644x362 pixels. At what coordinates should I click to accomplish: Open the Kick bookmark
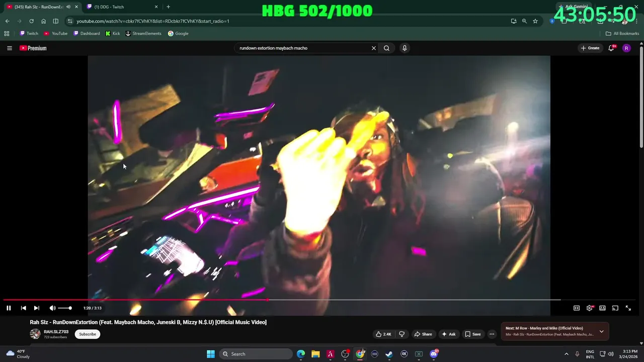click(113, 34)
